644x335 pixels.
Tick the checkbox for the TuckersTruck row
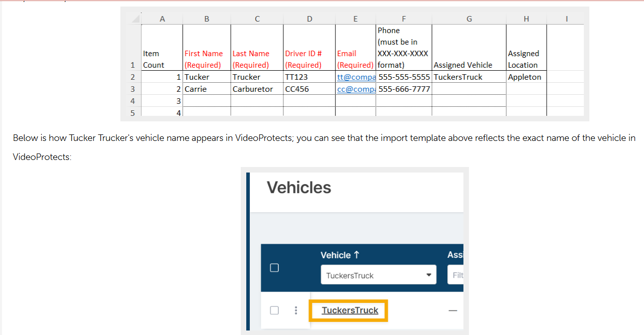pyautogui.click(x=274, y=310)
